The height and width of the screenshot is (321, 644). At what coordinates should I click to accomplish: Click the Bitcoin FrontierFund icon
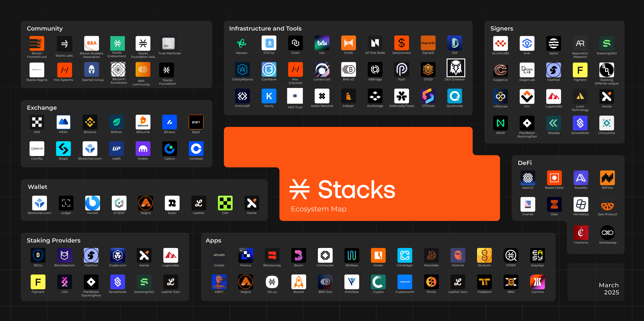37,44
